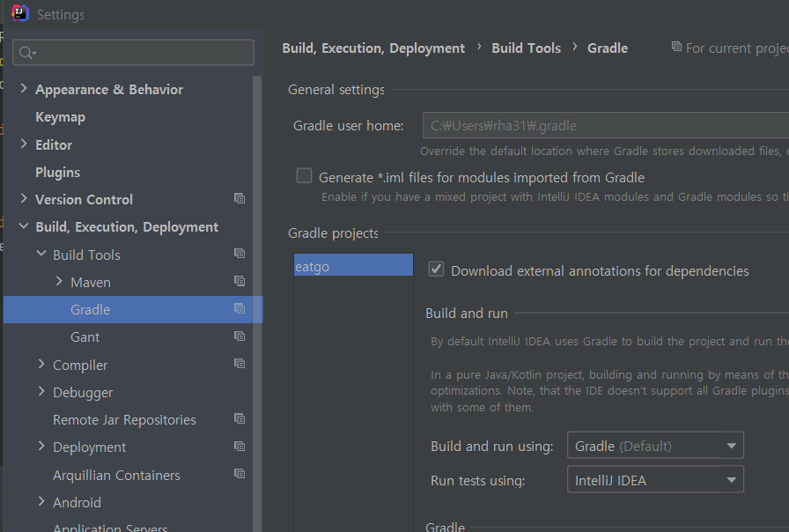Viewport: 789px width, 532px height.
Task: Focus the settings search field
Action: point(133,52)
